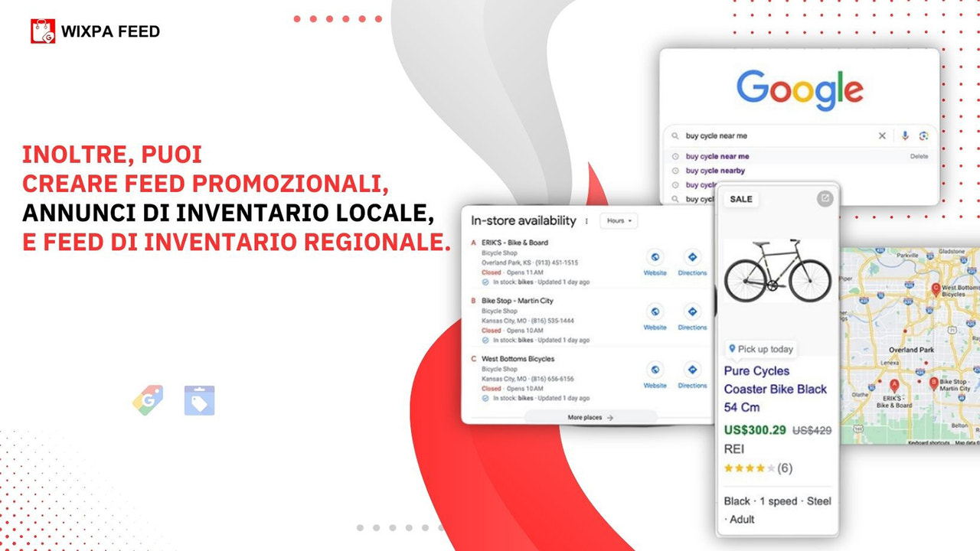Click the Bike Stop - Martin City listing name
Viewport: 980px width, 551px height.
pyautogui.click(x=517, y=301)
